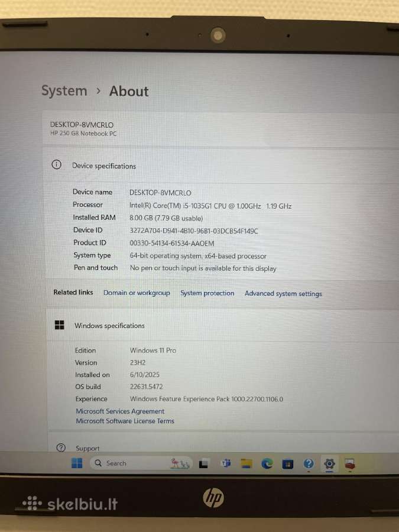Launch Microsoft Edge from the taskbar
The height and width of the screenshot is (532, 399).
[x=267, y=463]
